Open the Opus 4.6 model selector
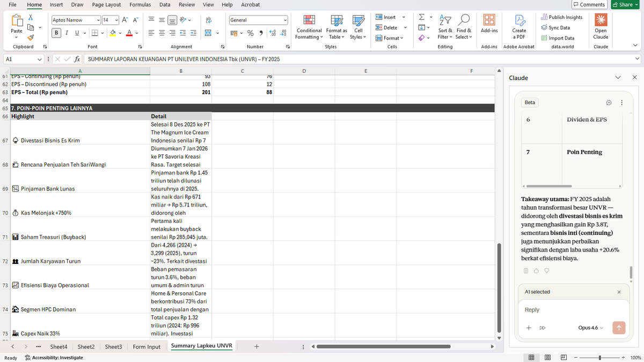 [590, 328]
